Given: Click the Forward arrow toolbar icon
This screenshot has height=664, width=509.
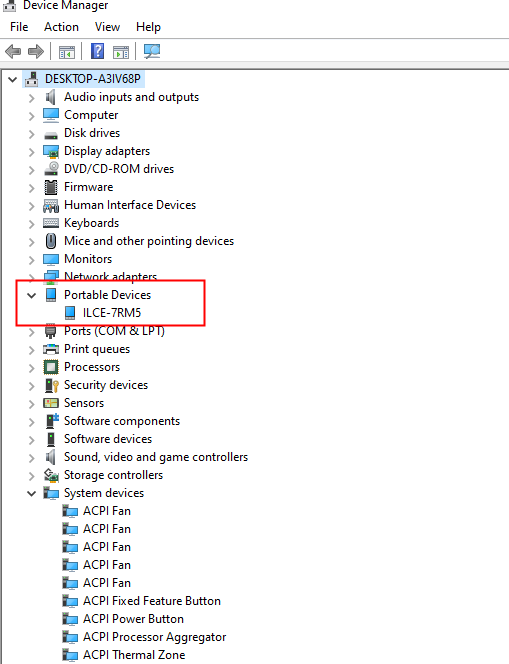Looking at the screenshot, I should click(36, 52).
